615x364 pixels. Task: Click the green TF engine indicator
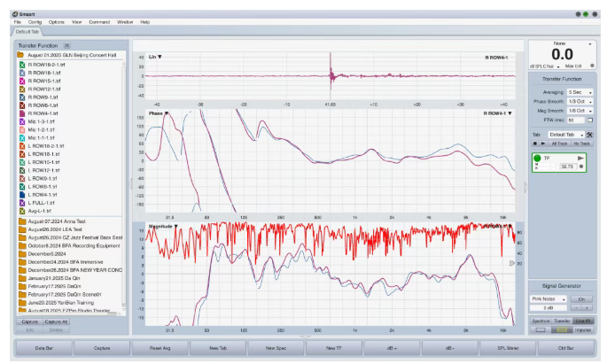537,158
